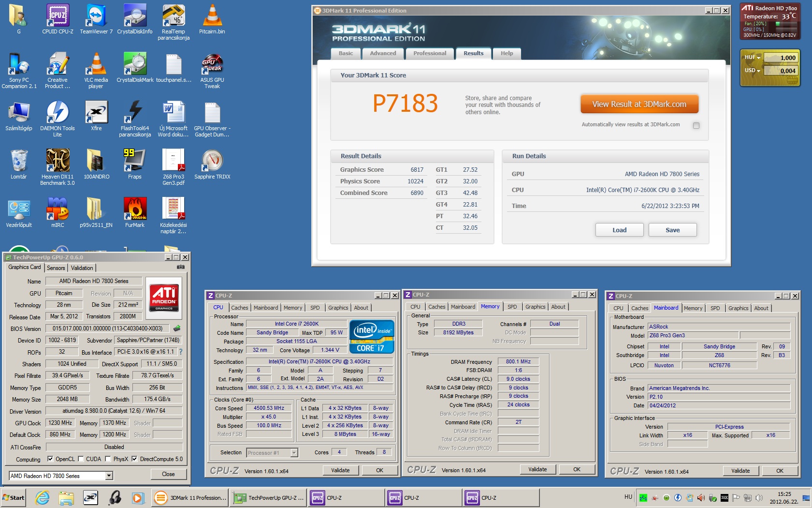Open Internet Explorer from the taskbar

pos(43,497)
